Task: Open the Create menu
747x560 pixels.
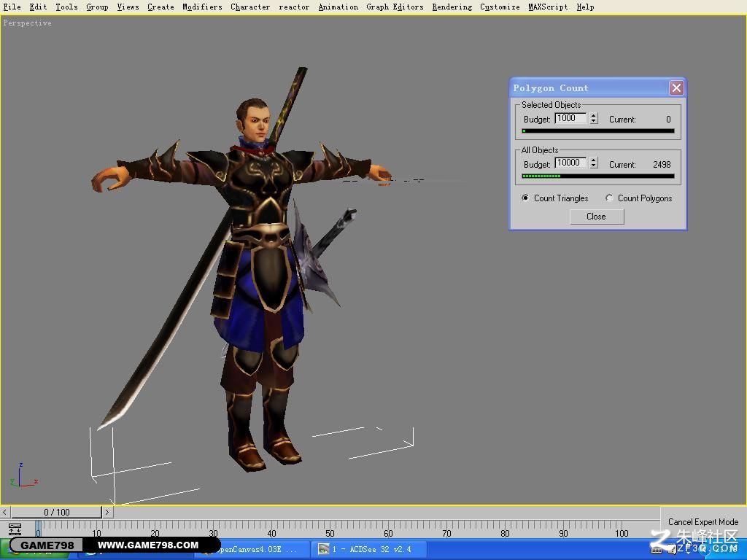Action: pos(160,7)
